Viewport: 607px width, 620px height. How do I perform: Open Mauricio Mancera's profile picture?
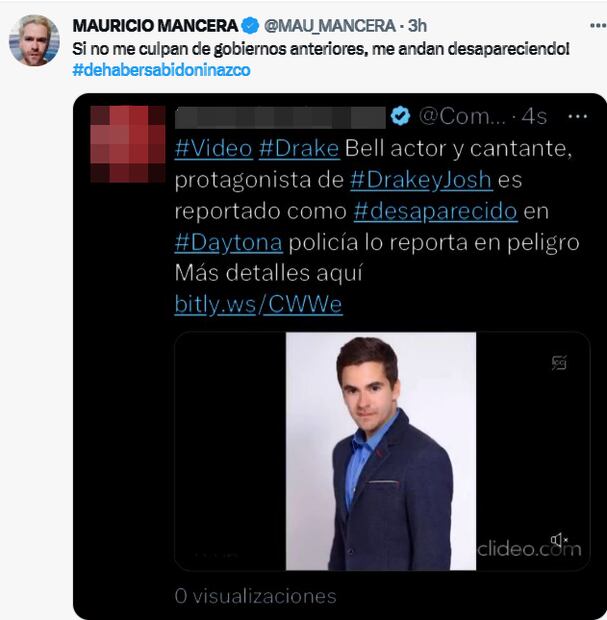[x=34, y=40]
